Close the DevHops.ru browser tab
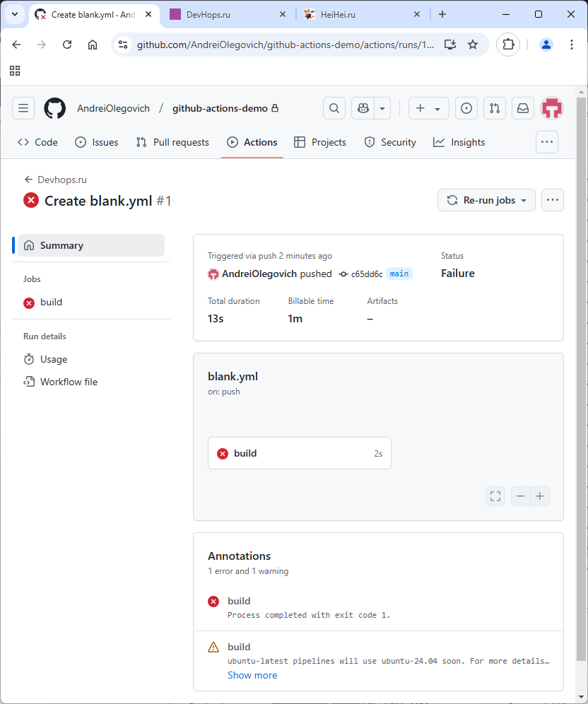Viewport: 588px width, 704px height. tap(283, 14)
